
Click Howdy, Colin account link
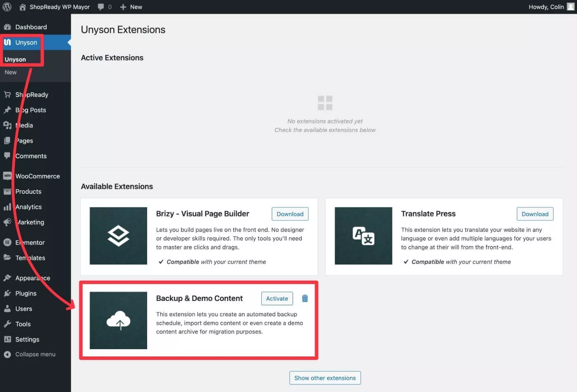click(546, 7)
